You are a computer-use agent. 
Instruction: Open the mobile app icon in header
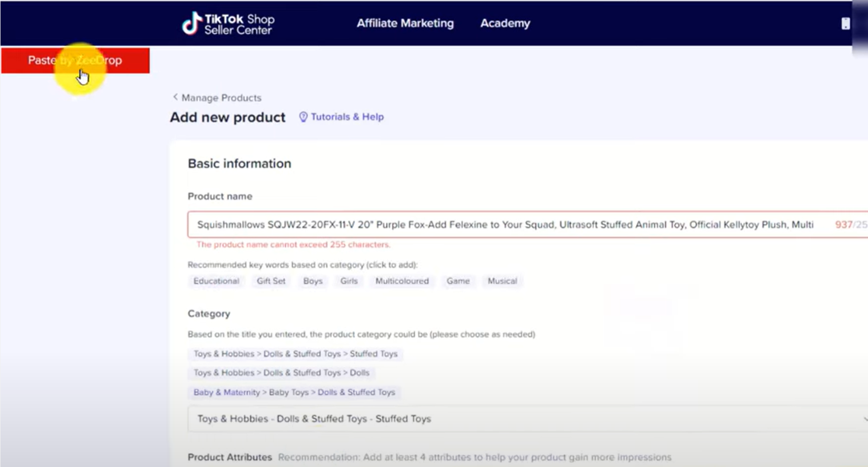(x=846, y=23)
